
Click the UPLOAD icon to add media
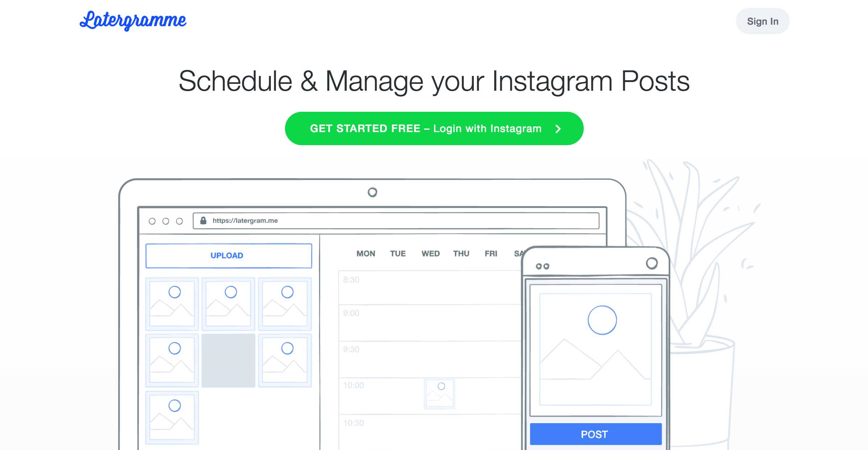coord(228,255)
